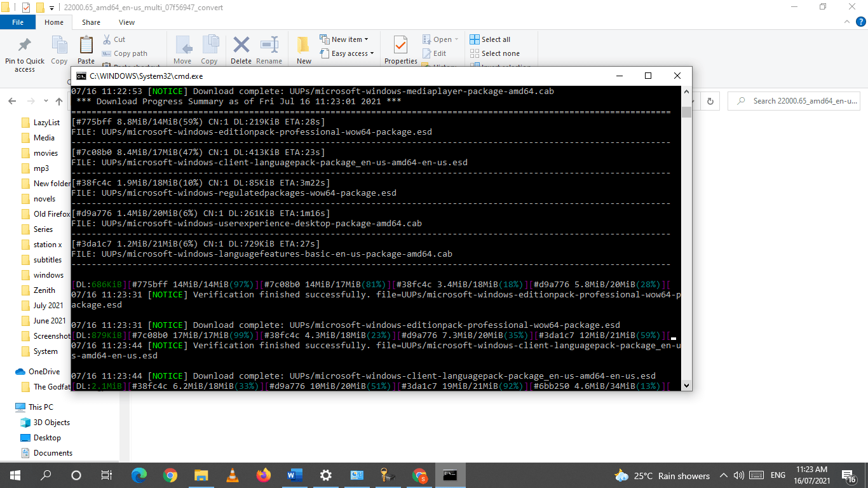The image size is (868, 488).
Task: Expand address bar history dropdown beside Refresh
Action: pyautogui.click(x=693, y=100)
